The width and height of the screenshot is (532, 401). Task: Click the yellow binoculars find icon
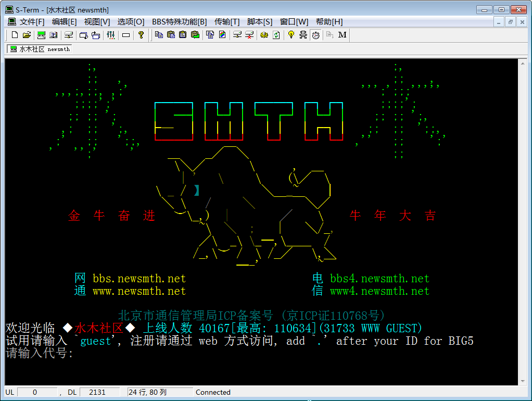coord(264,35)
